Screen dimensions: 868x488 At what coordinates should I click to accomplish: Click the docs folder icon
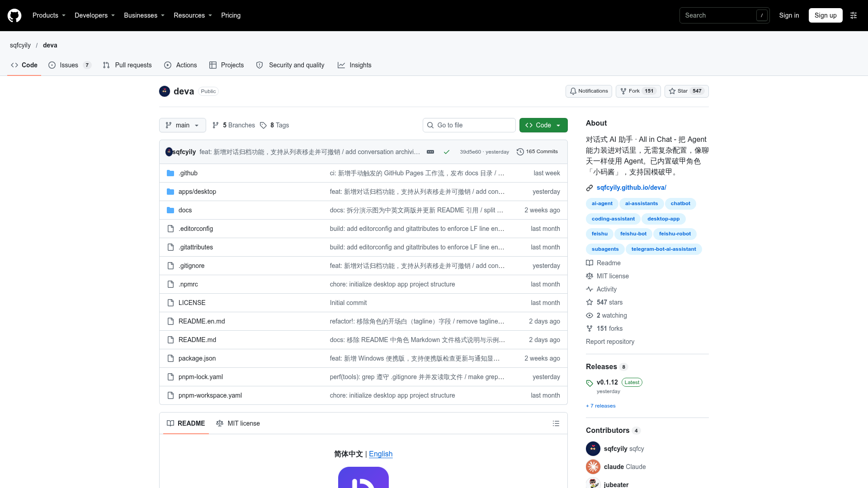coord(170,210)
